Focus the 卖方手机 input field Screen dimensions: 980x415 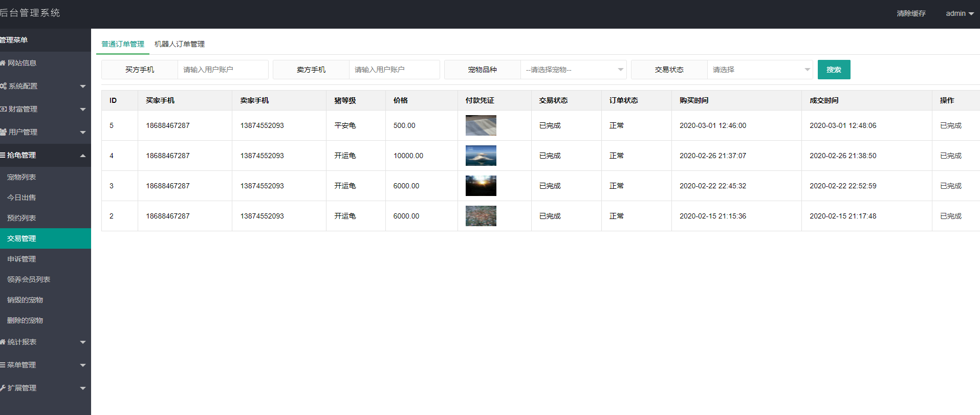[394, 70]
